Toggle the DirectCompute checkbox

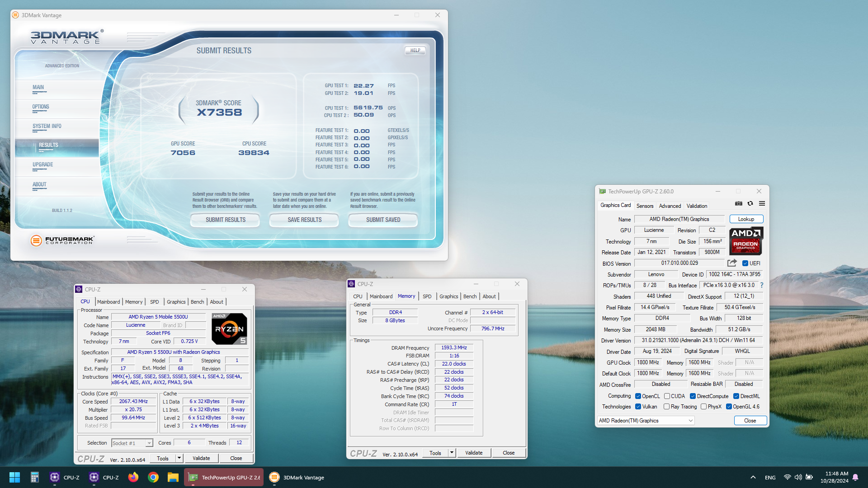click(x=693, y=396)
